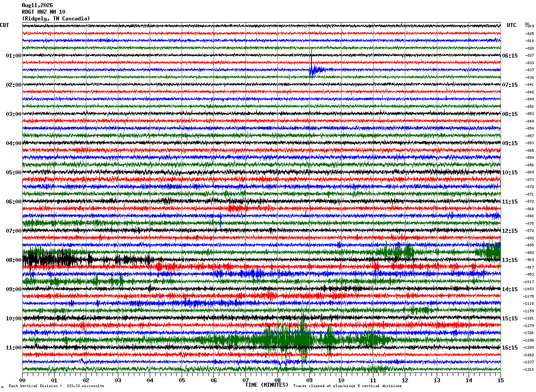Click the 15:15 UTC time label
Image resolution: width=536 pixels, height=392 pixels.
click(x=510, y=319)
